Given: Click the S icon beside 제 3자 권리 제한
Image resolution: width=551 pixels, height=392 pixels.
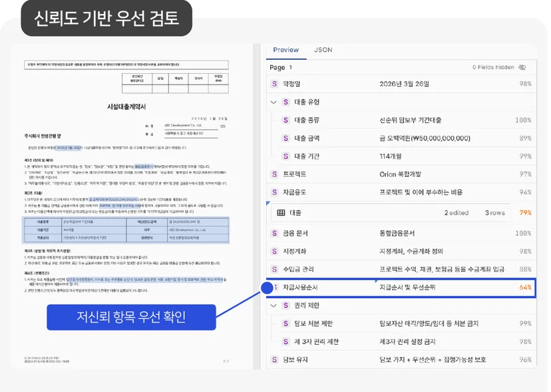Looking at the screenshot, I should coord(285,341).
